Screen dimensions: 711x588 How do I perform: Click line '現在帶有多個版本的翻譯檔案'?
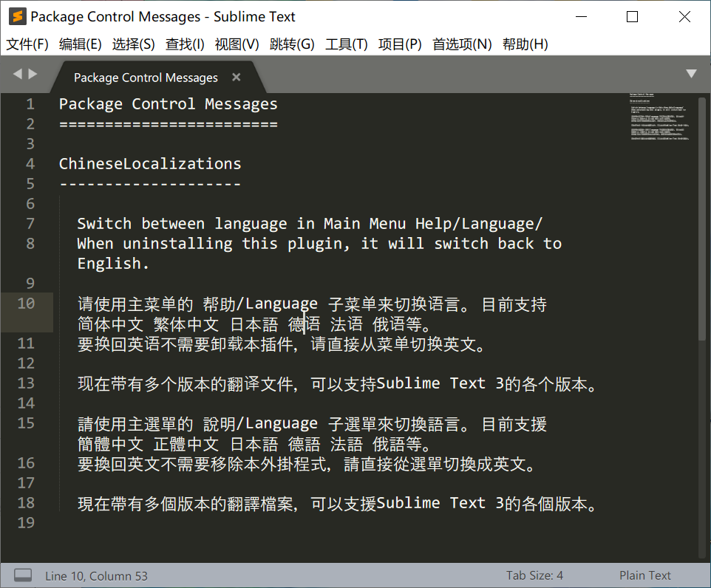338,504
